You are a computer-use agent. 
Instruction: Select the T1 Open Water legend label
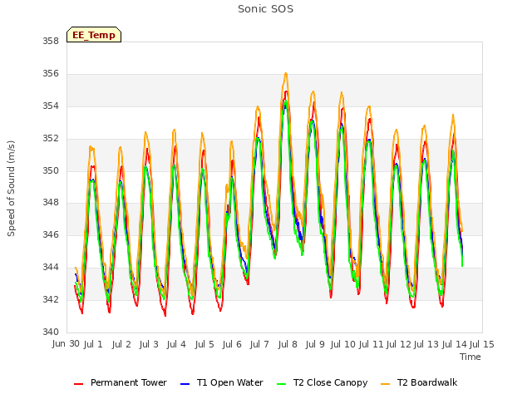230,382
